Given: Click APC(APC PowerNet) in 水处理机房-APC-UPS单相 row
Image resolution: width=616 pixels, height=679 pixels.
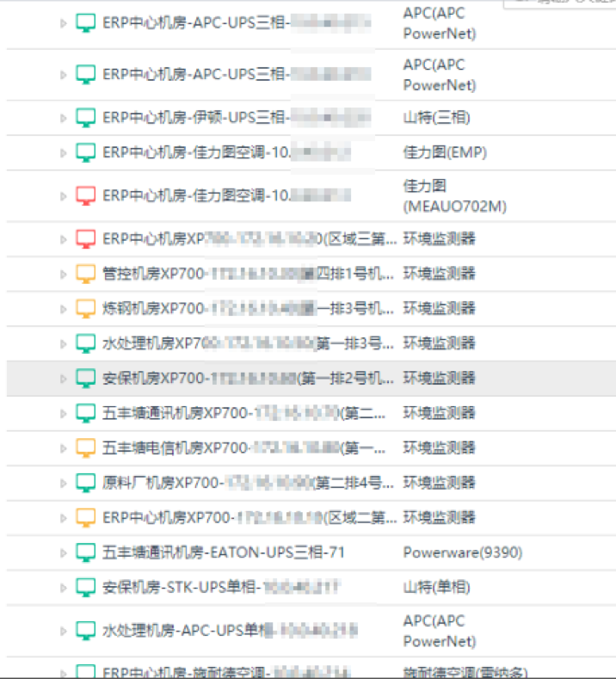Looking at the screenshot, I should click(440, 631).
